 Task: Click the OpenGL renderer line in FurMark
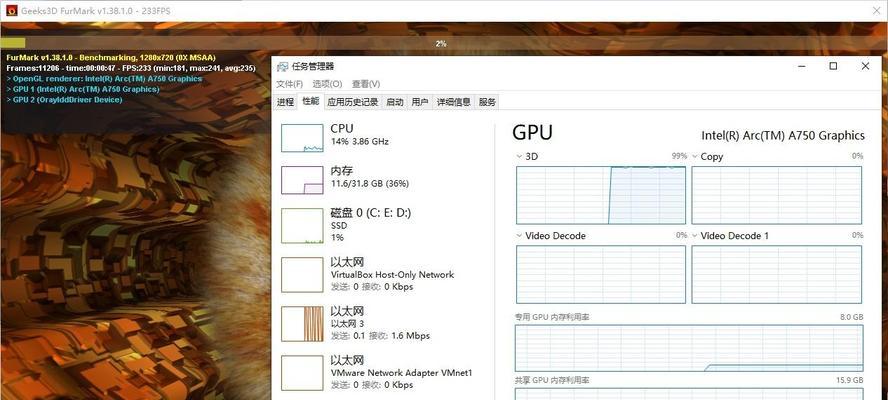click(104, 79)
